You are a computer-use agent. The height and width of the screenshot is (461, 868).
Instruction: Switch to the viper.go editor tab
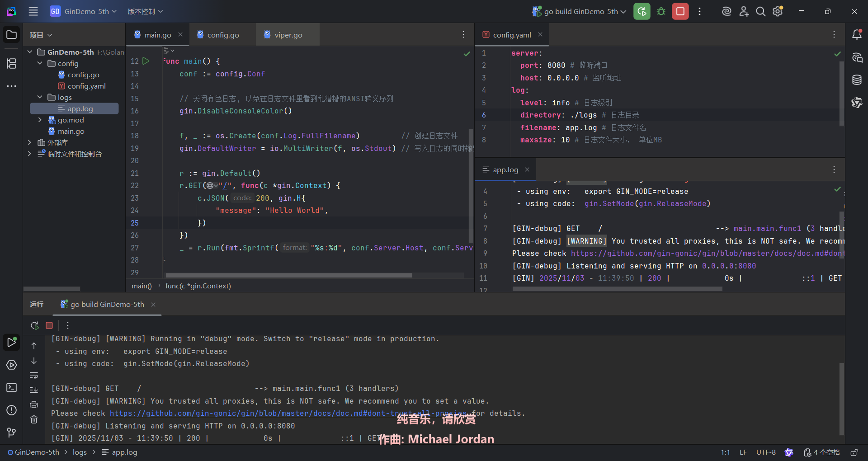point(288,35)
